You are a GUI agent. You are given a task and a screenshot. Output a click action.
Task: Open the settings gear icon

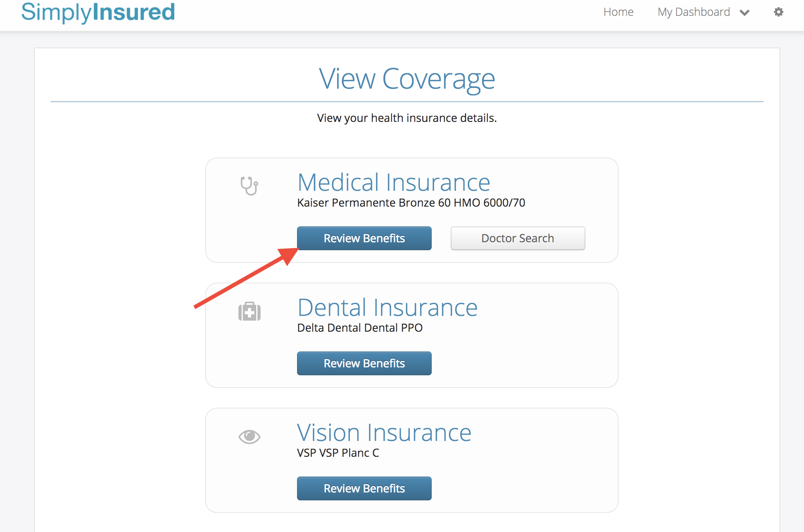(778, 12)
